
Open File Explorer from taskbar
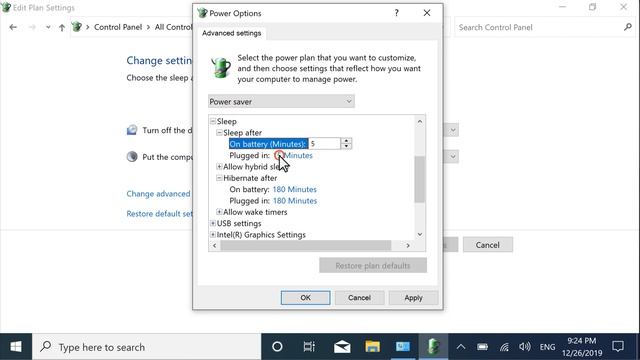(372, 347)
